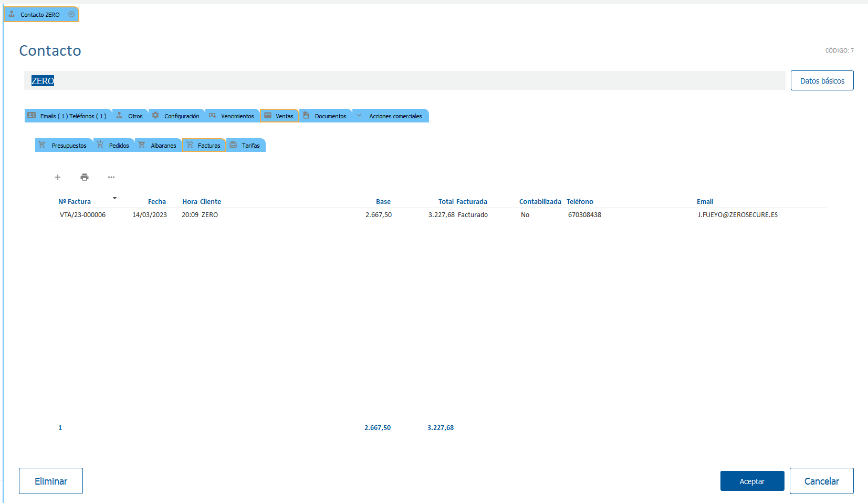
Task: Switch to the Vencimientos tab
Action: click(x=237, y=116)
